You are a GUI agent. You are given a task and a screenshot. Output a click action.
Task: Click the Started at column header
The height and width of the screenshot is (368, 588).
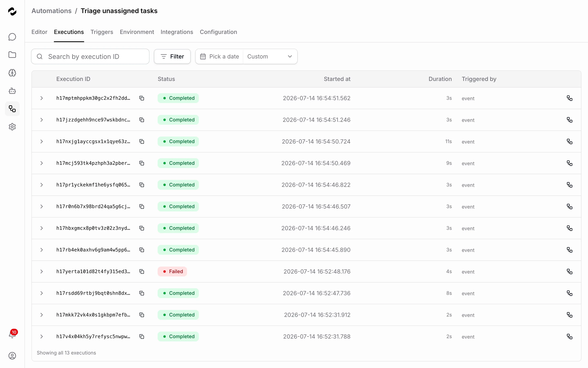(x=337, y=79)
